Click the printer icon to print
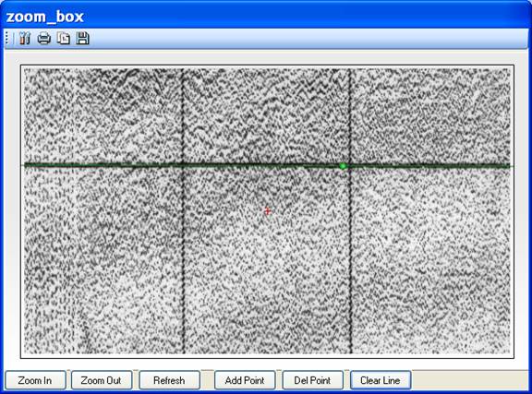Viewport: 532px width, 394px height. tap(44, 38)
